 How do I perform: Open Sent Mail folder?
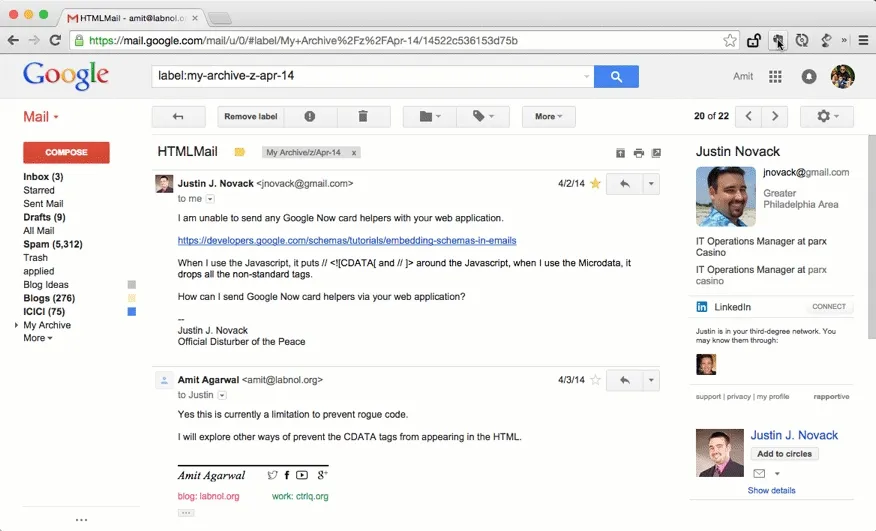[x=43, y=203]
